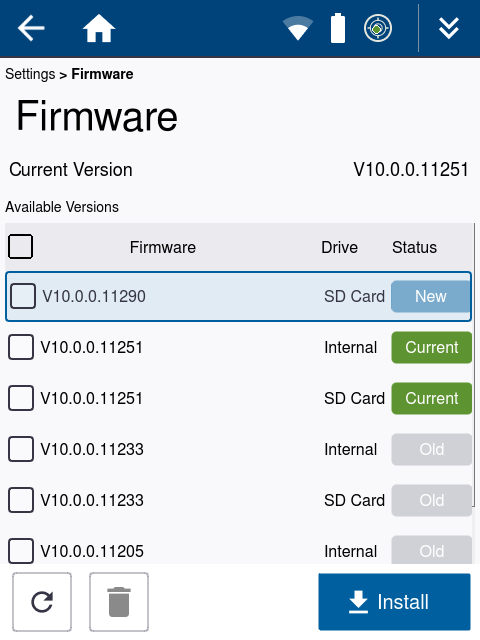Go back using the left arrow icon
Image resolution: width=480 pixels, height=640 pixels.
(31, 28)
